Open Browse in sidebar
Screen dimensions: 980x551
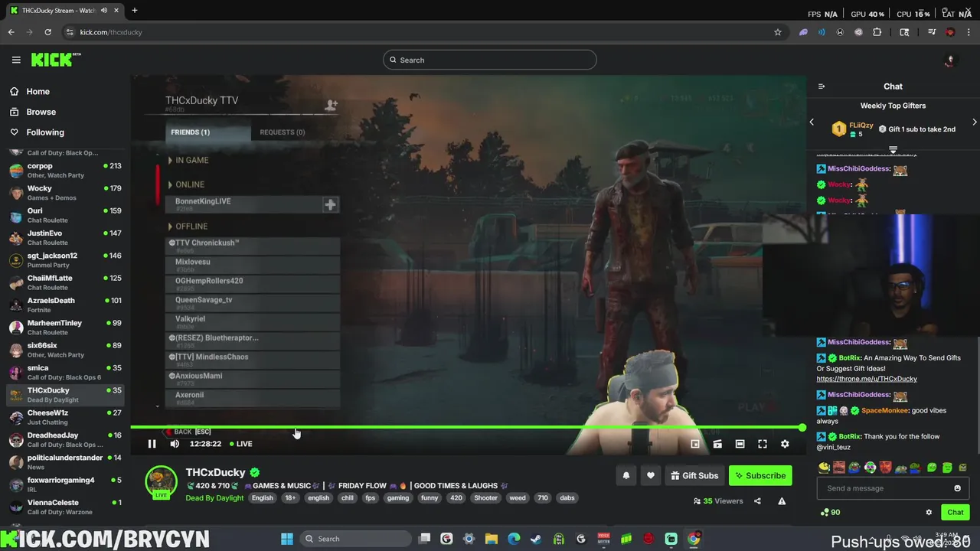tap(41, 112)
